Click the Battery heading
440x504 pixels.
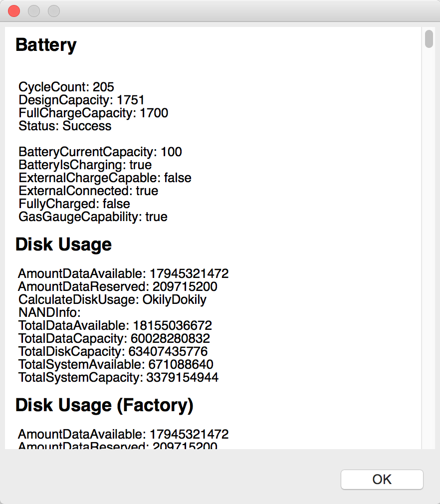pyautogui.click(x=46, y=45)
